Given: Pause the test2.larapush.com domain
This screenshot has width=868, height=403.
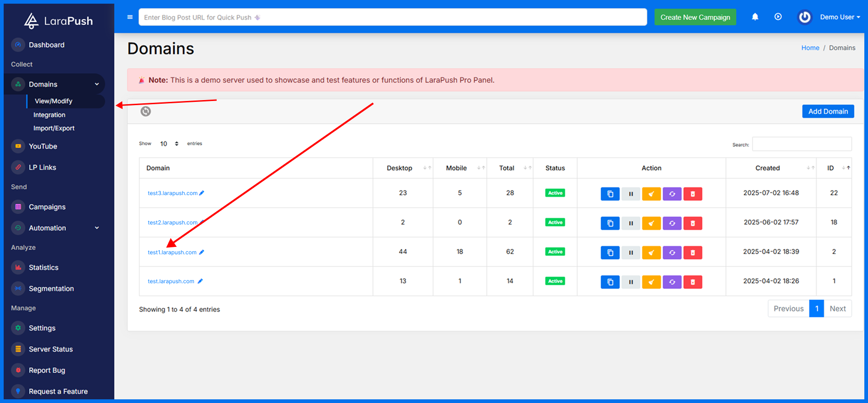Looking at the screenshot, I should 631,223.
